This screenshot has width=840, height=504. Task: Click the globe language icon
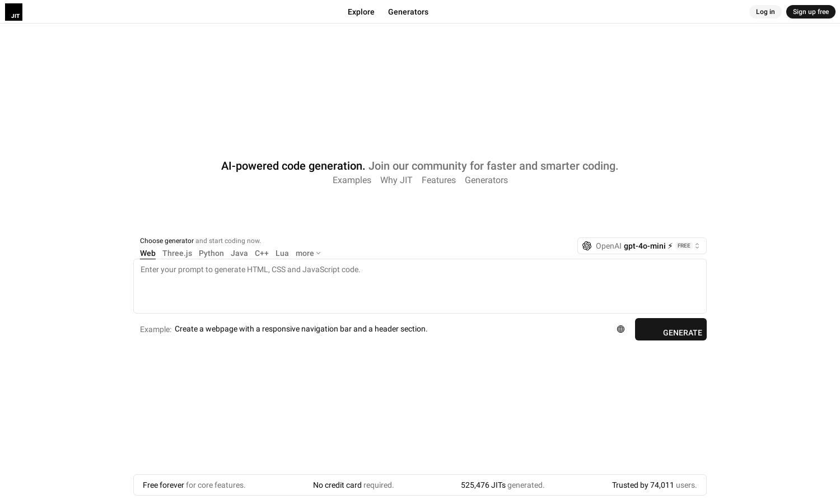pyautogui.click(x=620, y=329)
